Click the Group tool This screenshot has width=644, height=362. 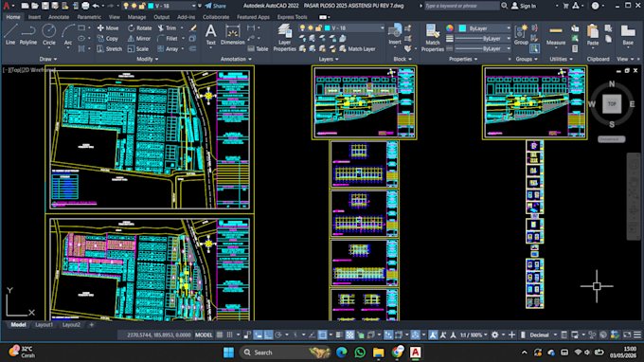click(521, 34)
